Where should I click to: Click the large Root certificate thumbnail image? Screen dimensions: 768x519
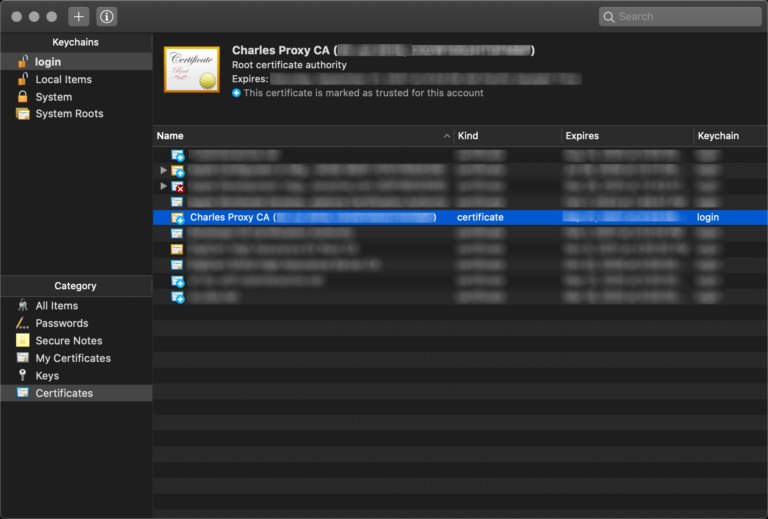[191, 71]
